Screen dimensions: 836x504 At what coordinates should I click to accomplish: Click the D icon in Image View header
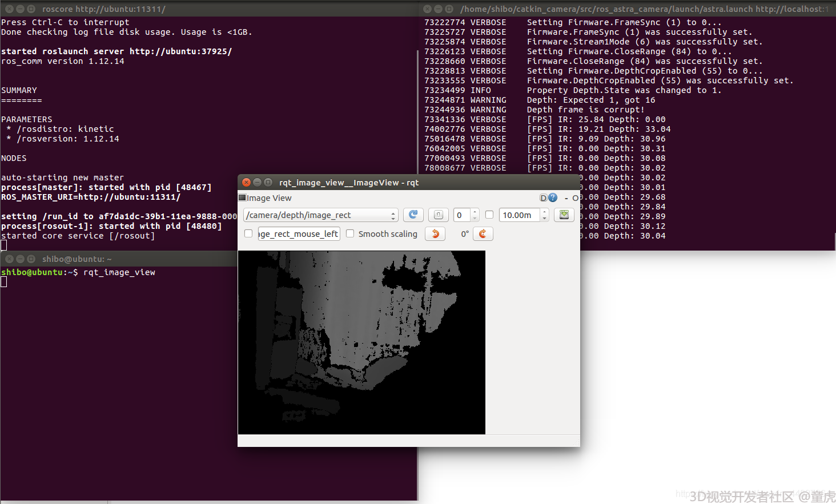(544, 197)
